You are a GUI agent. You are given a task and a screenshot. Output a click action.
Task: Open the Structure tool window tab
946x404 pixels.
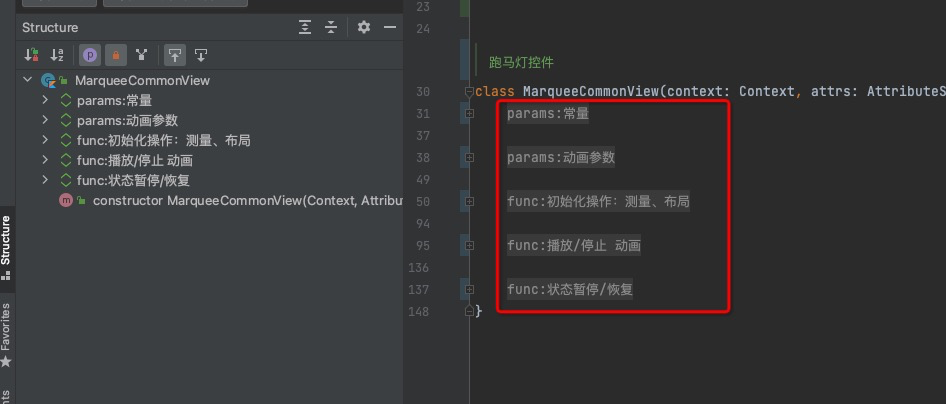[x=6, y=248]
